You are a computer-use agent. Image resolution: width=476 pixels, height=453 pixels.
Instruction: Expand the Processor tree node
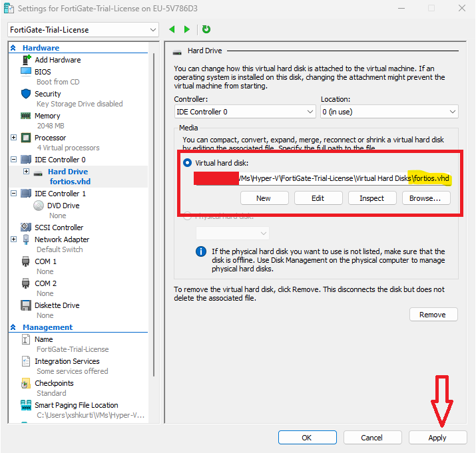tap(14, 138)
